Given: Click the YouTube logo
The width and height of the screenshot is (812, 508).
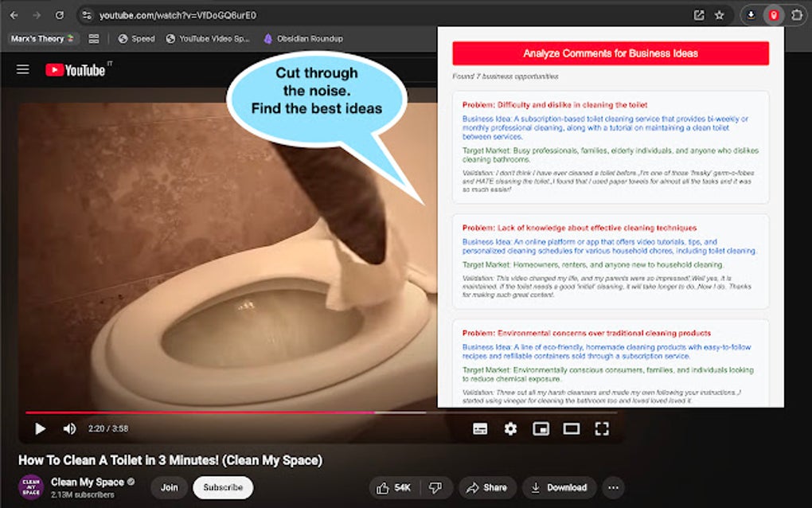Looking at the screenshot, I should point(77,69).
